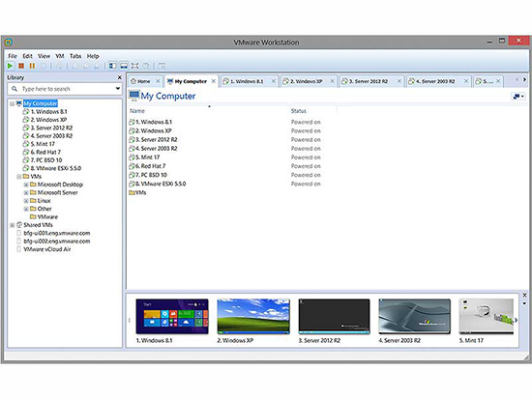
Task: Open the VM menu
Action: click(60, 56)
